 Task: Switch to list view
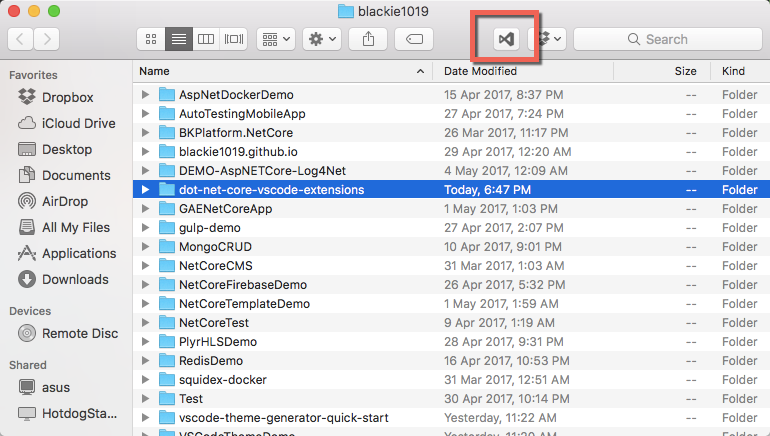click(x=178, y=39)
